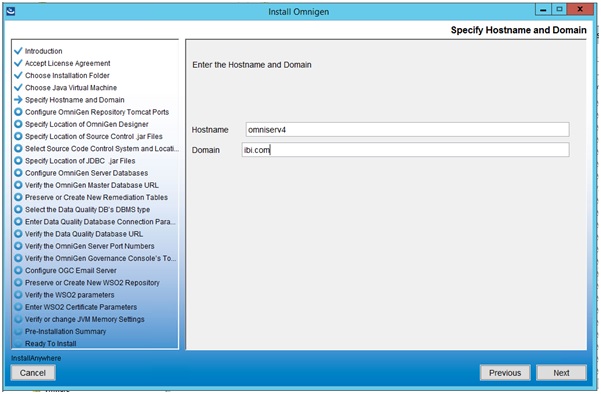Click the Configure OmniGen Server Databases text

[x=86, y=173]
